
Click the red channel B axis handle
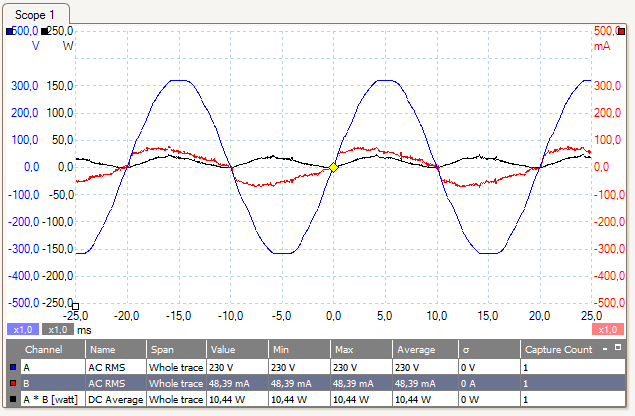pos(621,31)
